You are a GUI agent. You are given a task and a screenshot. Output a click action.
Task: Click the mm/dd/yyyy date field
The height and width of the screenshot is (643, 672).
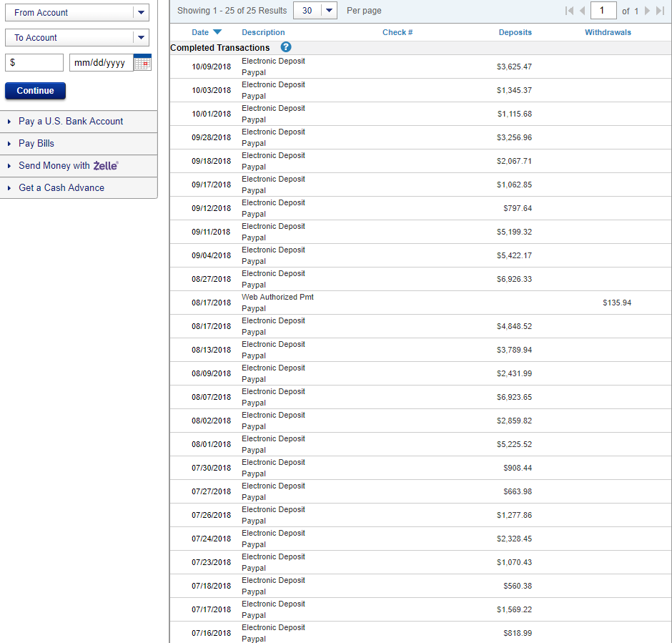[x=102, y=63]
